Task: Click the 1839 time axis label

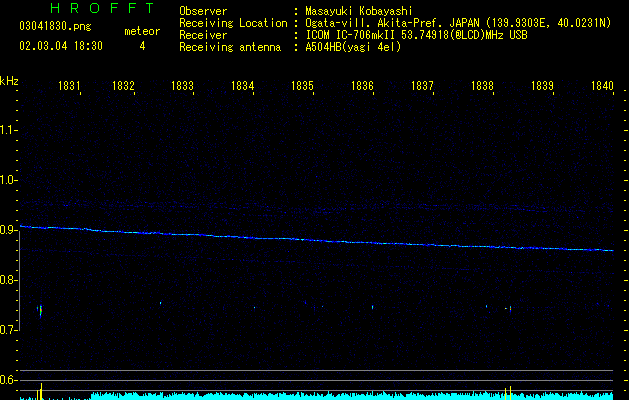Action: (542, 85)
